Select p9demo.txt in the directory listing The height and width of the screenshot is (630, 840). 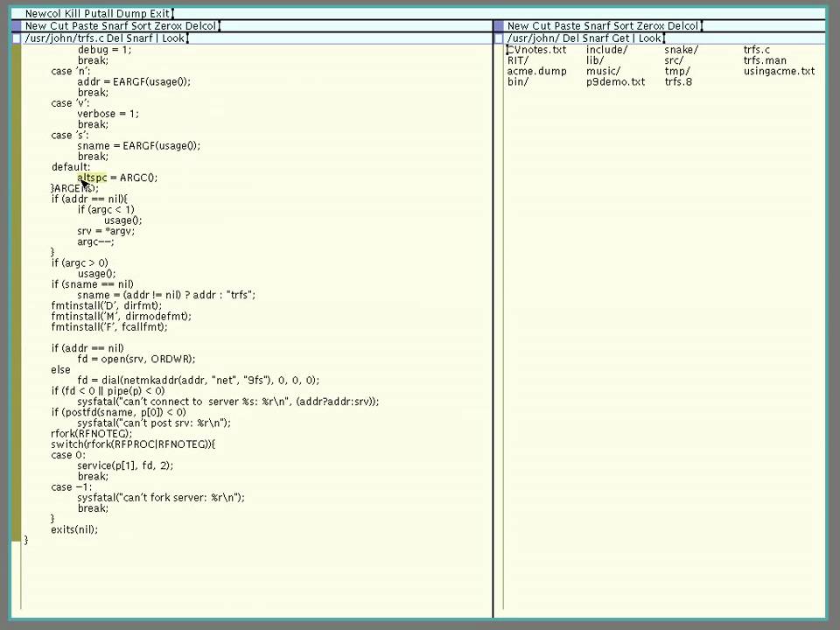tap(615, 82)
